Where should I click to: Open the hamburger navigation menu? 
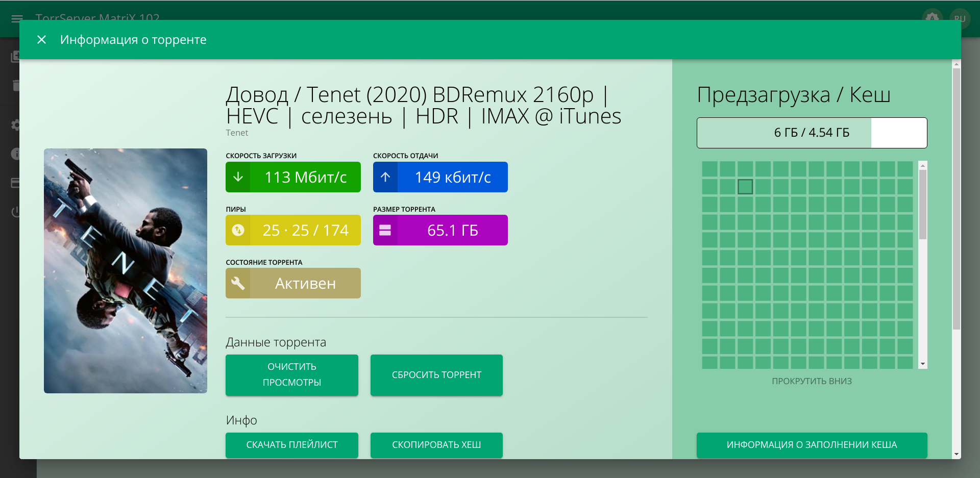[x=17, y=19]
